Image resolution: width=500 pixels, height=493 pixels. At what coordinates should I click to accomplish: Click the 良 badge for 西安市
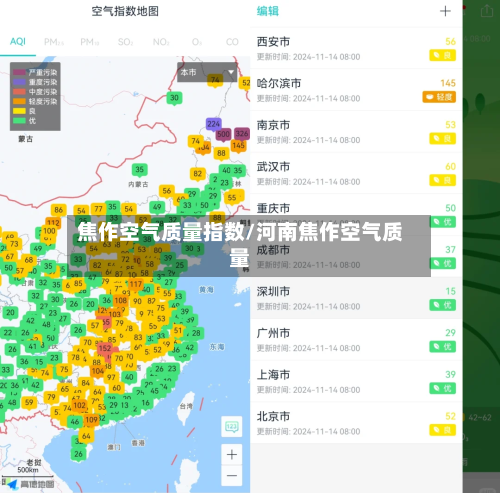pos(442,55)
